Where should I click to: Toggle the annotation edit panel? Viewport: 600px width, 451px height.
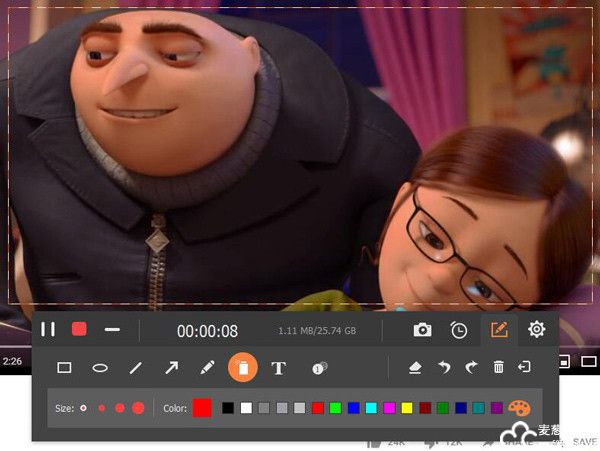pyautogui.click(x=500, y=329)
